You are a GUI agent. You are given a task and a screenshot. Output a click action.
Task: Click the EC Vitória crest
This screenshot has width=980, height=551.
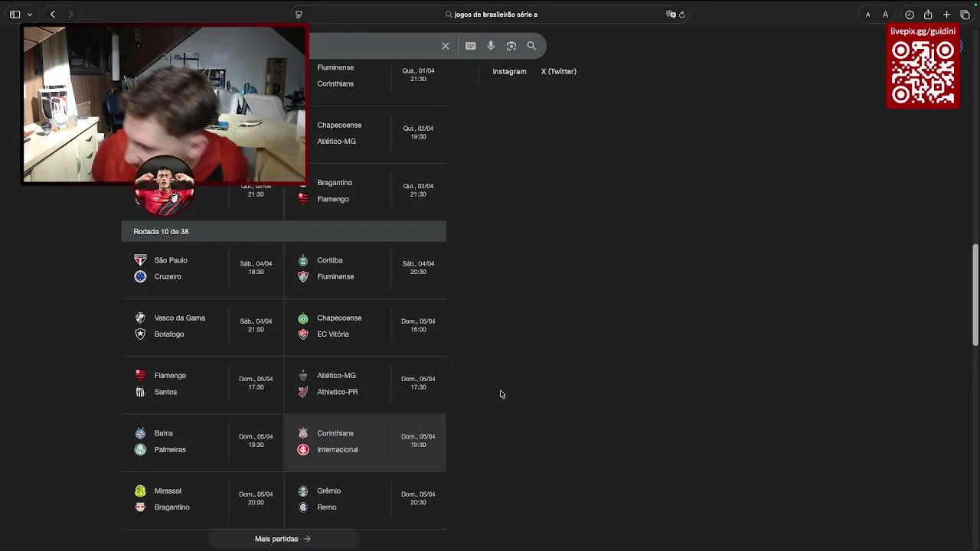click(x=303, y=334)
